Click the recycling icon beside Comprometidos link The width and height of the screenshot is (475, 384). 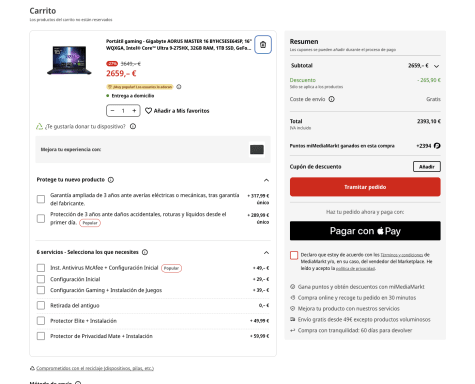coord(32,368)
